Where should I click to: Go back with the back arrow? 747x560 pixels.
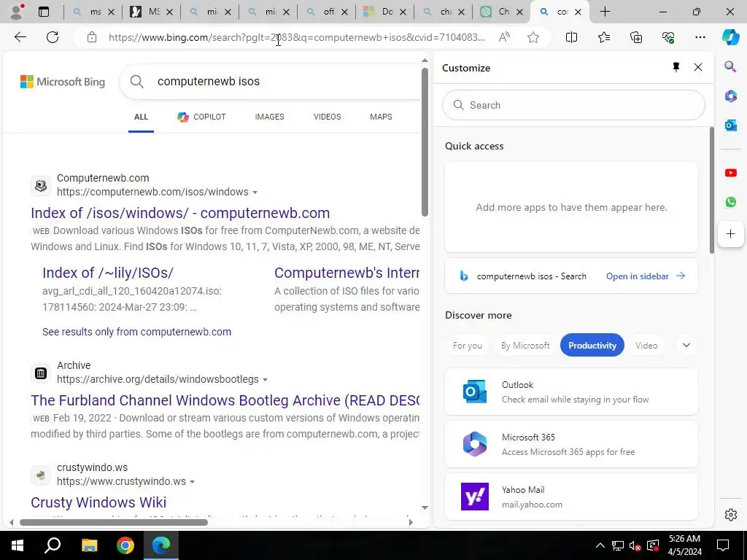[x=20, y=37]
